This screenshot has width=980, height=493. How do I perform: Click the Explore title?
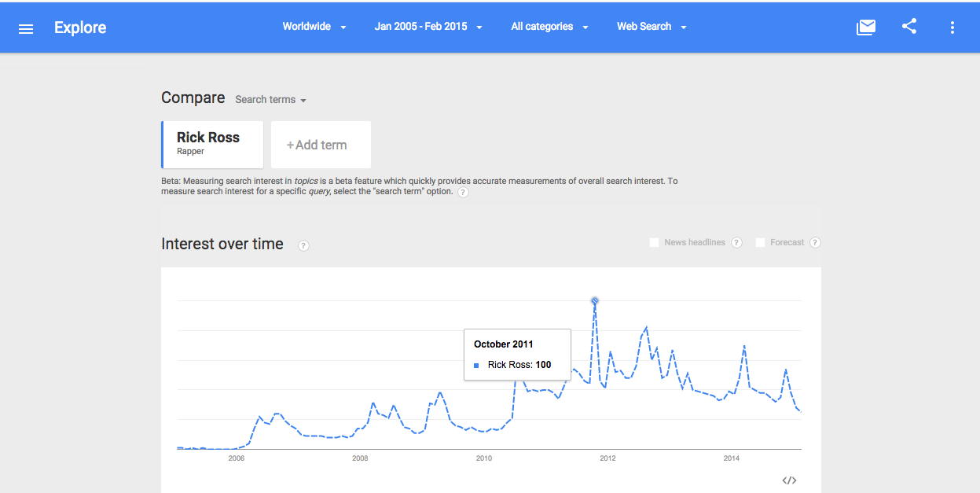pos(80,28)
